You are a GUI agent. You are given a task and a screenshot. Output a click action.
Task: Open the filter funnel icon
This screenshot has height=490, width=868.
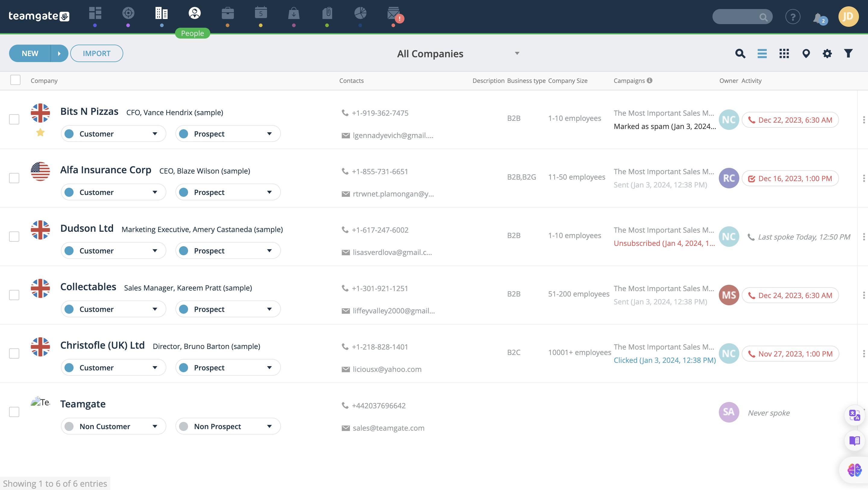click(848, 54)
